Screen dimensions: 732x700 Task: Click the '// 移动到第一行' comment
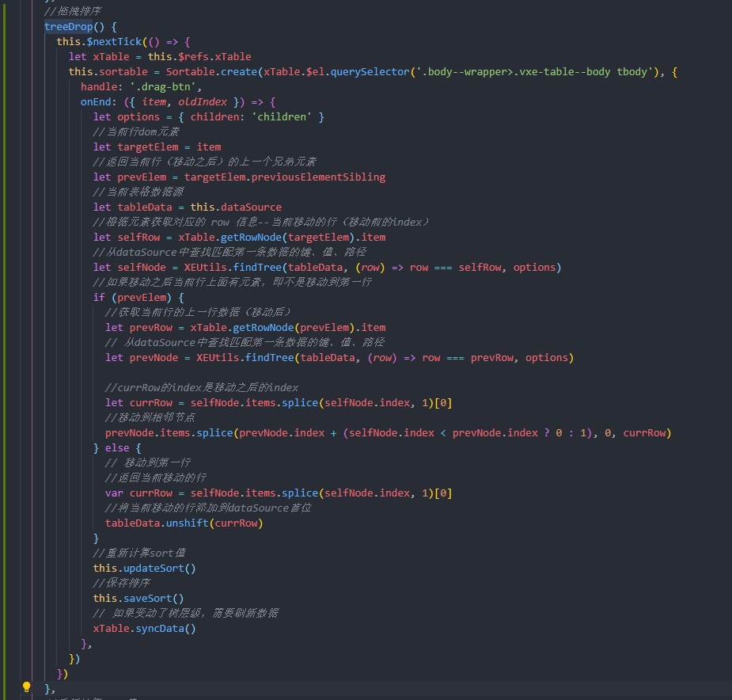click(x=148, y=462)
